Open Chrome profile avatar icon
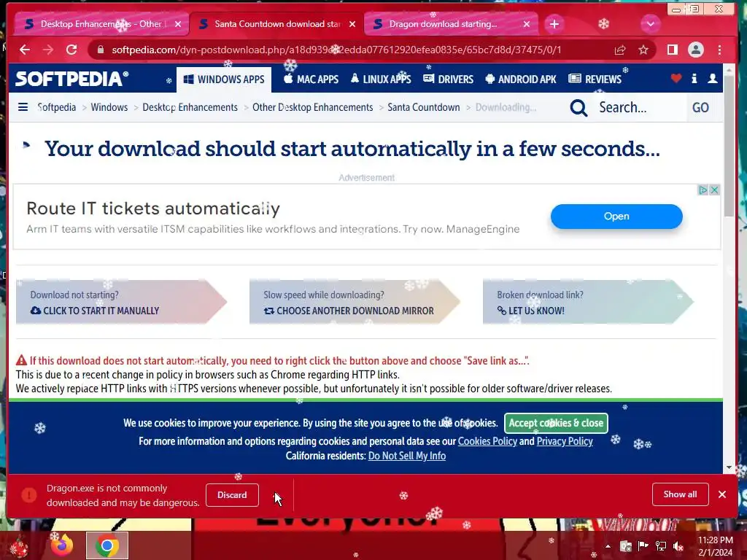The height and width of the screenshot is (560, 747). tap(695, 50)
